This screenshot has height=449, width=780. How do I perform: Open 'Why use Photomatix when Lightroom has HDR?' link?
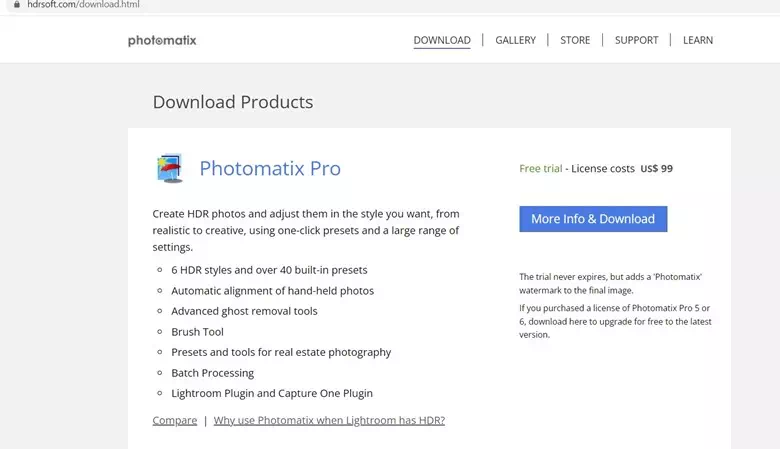pyautogui.click(x=329, y=420)
